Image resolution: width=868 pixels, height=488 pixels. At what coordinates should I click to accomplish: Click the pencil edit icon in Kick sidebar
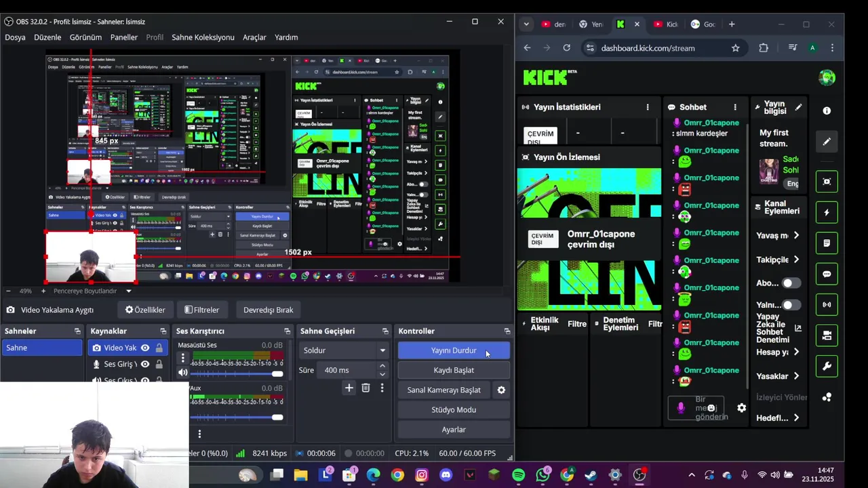point(827,142)
